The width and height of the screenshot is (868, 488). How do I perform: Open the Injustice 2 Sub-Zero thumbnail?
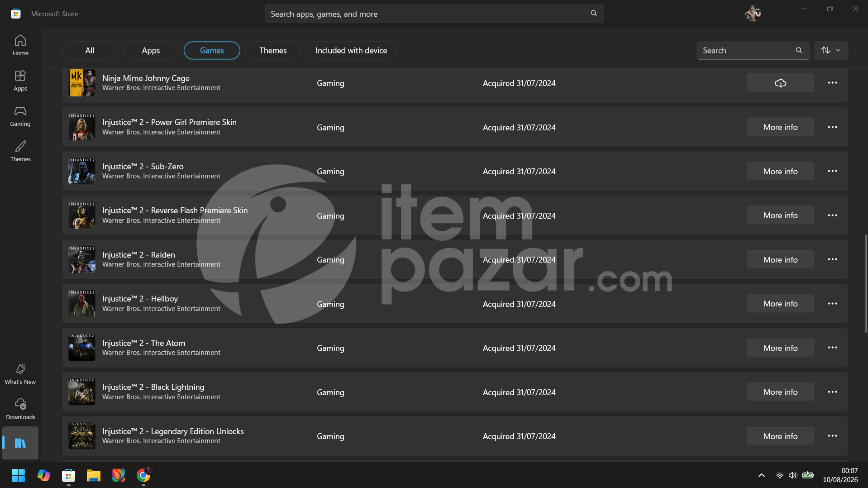point(82,171)
